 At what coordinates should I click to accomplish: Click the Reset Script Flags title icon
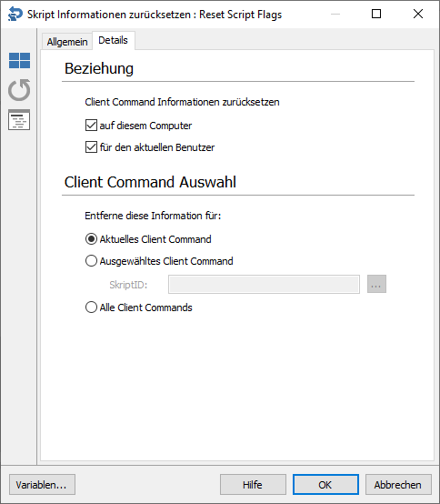pos(15,15)
